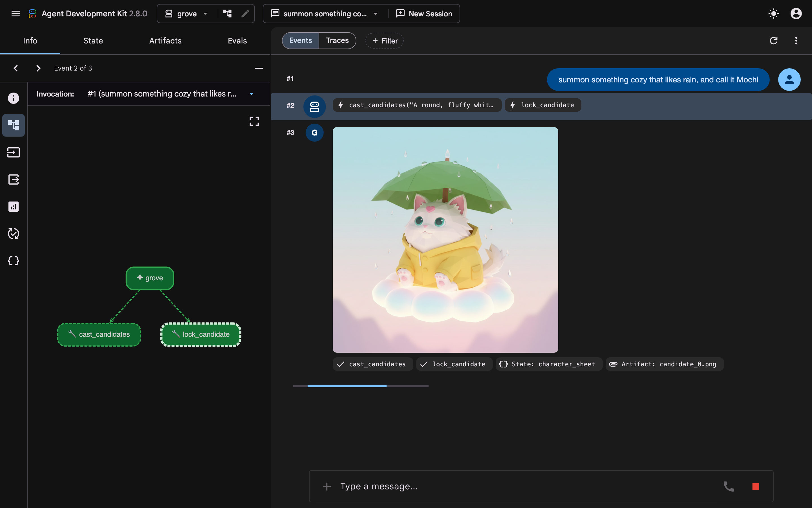812x508 pixels.
Task: Open the user account avatar icon
Action: click(x=796, y=14)
